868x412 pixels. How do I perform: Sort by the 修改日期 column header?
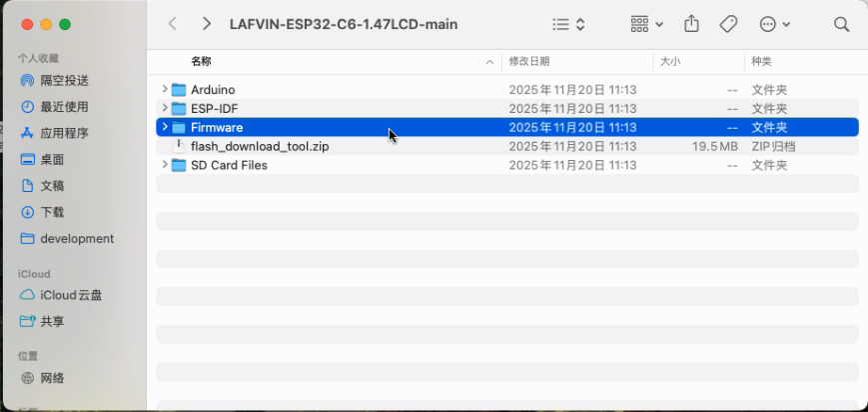pyautogui.click(x=529, y=62)
